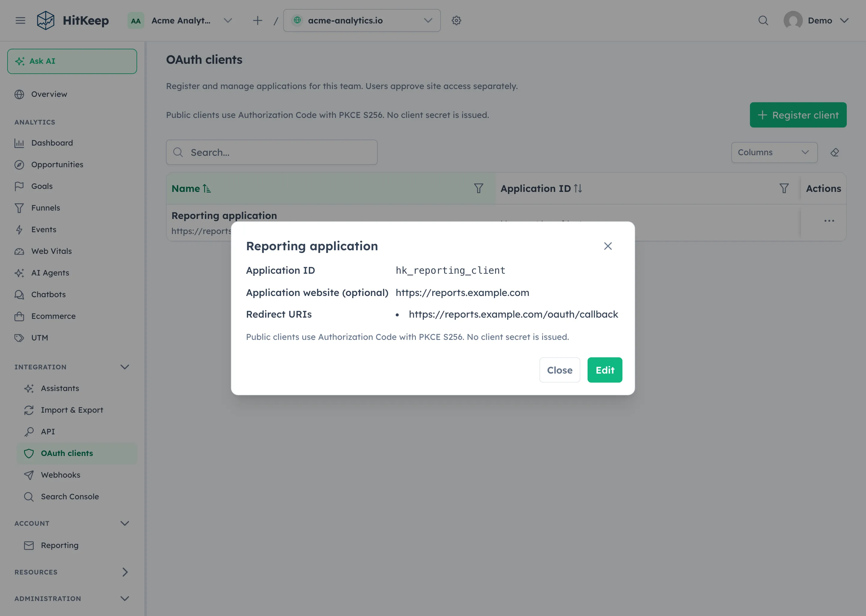
Task: Open the Columns dropdown
Action: [774, 152]
